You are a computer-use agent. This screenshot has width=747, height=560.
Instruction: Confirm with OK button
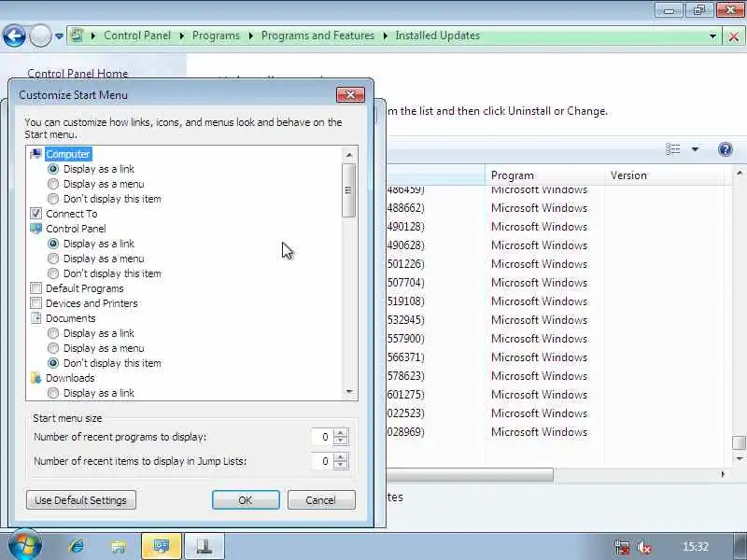246,500
